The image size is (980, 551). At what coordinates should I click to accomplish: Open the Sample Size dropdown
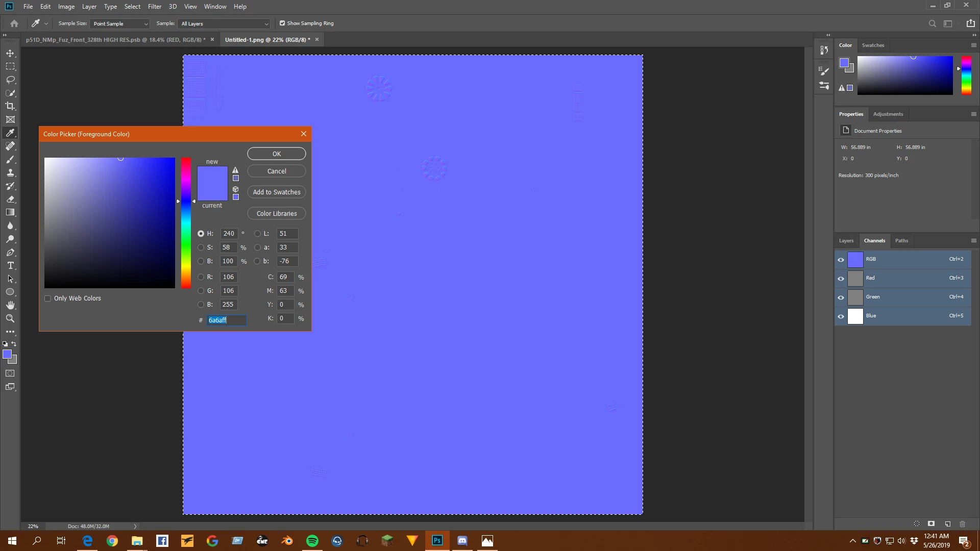tap(119, 23)
